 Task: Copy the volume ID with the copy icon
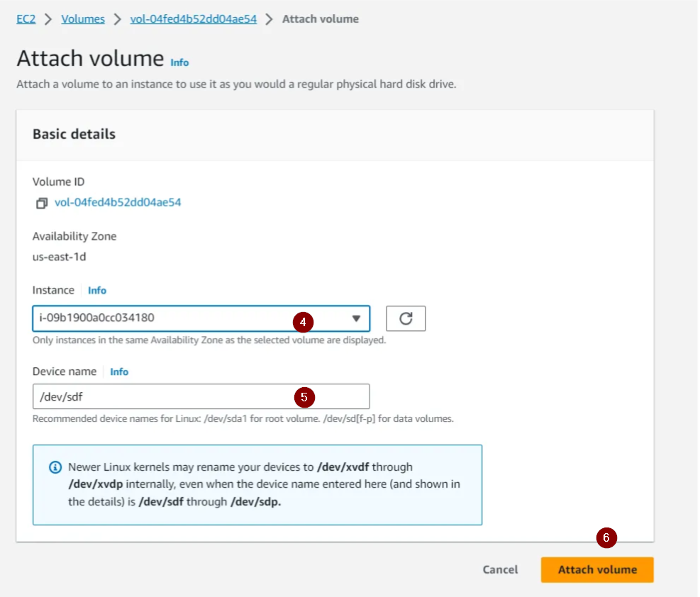click(x=42, y=203)
